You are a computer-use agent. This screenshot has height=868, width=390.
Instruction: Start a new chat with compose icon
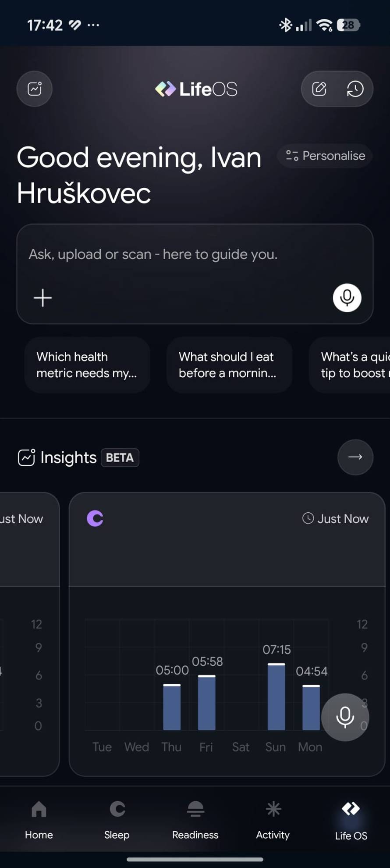click(x=319, y=89)
